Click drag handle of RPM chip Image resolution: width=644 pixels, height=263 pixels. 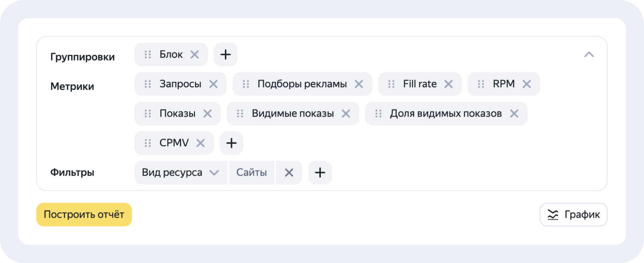tap(481, 84)
